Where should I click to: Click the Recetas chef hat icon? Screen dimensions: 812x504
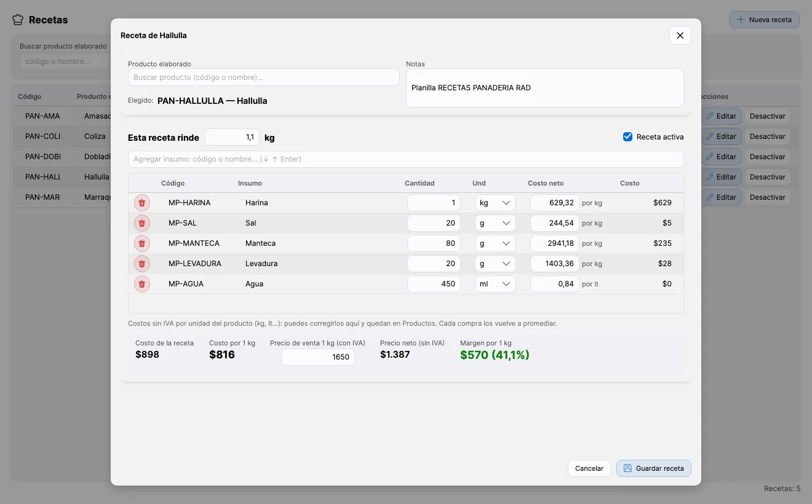coord(18,20)
